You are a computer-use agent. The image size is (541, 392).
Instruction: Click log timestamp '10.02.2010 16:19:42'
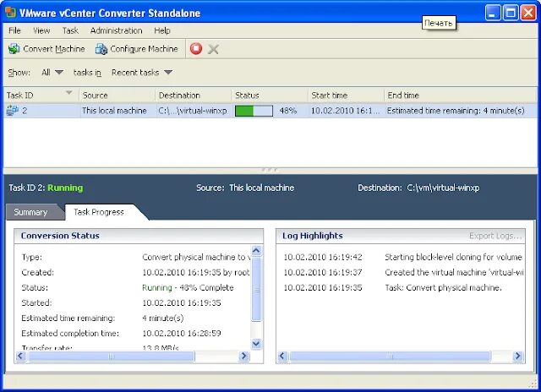coord(323,257)
